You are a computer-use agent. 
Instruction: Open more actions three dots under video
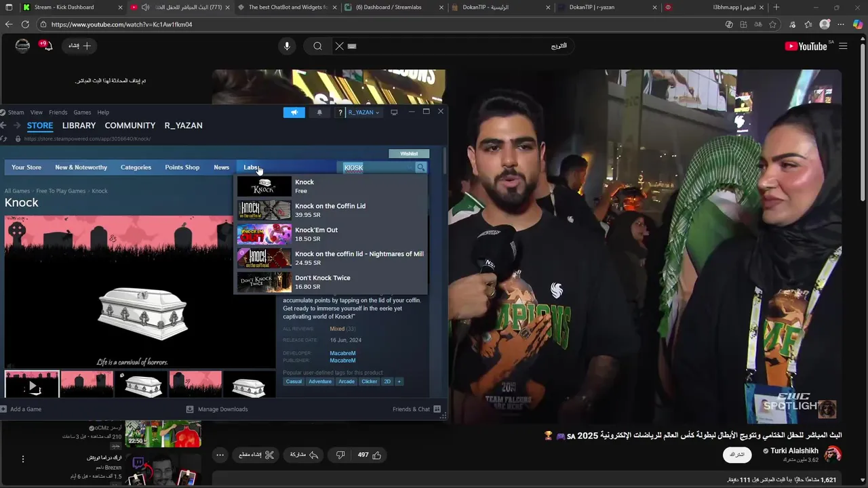(220, 455)
